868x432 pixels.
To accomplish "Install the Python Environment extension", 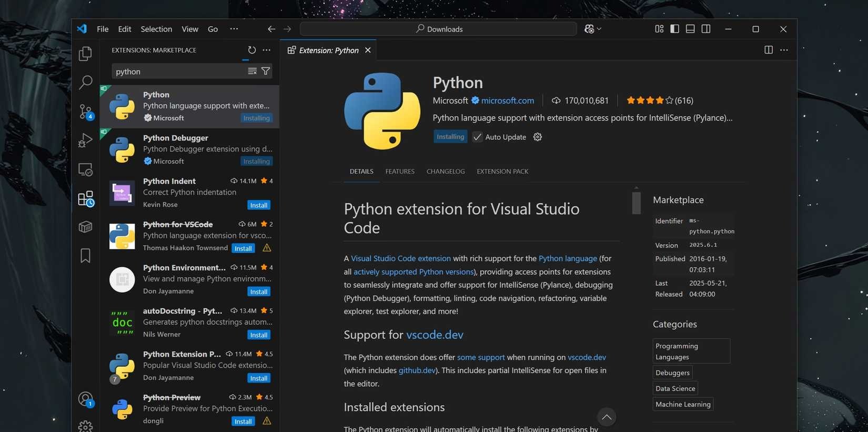I will 259,292.
